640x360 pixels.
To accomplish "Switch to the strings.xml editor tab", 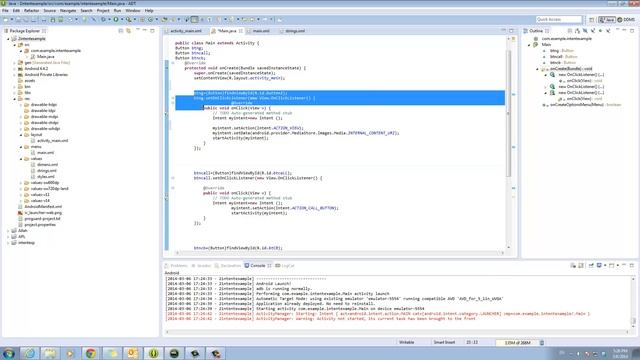I will (x=295, y=31).
